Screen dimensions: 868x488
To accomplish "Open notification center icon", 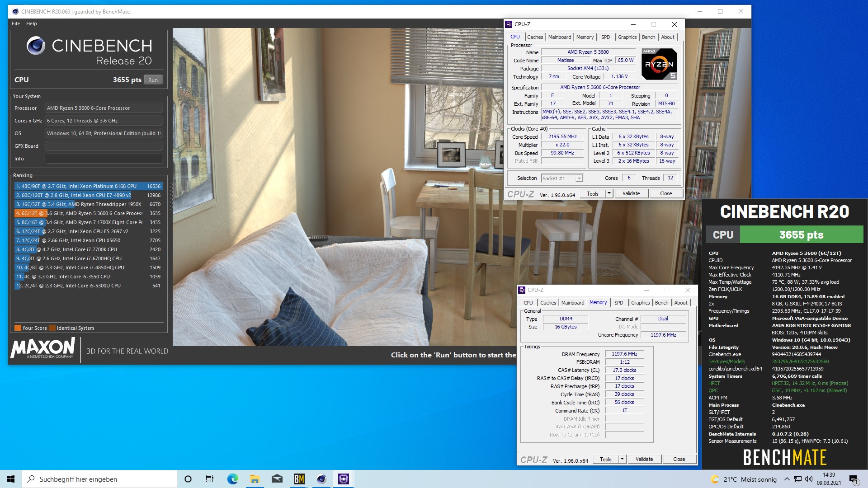I will click(x=853, y=479).
